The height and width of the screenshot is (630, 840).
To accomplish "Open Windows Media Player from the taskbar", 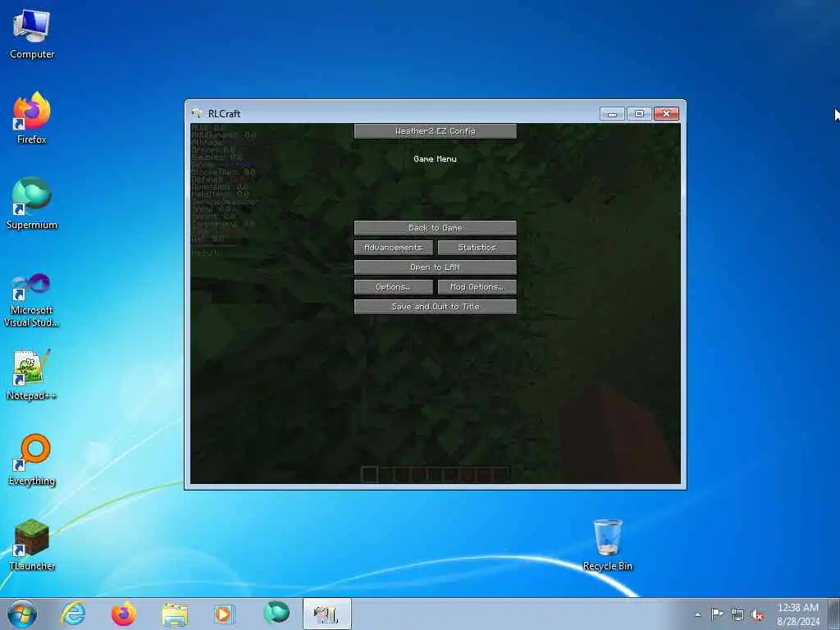I will click(224, 614).
